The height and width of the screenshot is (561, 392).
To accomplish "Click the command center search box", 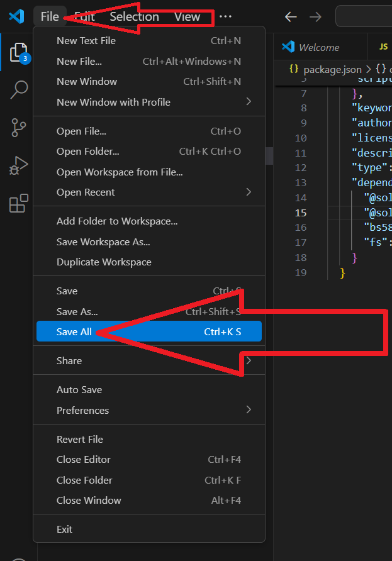I will coord(364,16).
